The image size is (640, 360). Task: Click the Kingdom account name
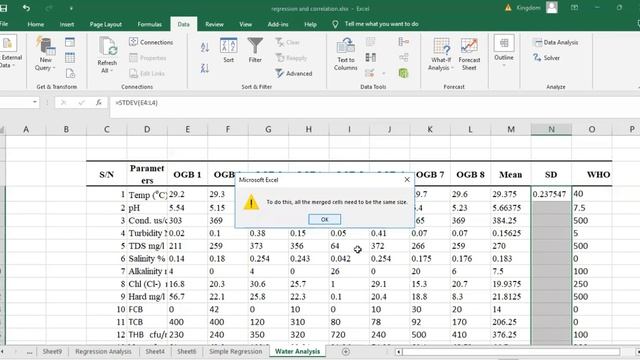pos(528,8)
